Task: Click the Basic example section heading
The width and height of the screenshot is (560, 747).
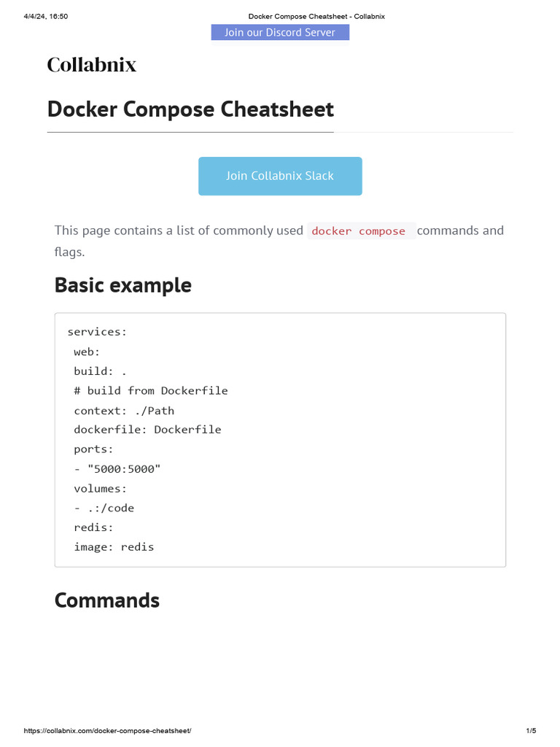Action: click(x=122, y=285)
